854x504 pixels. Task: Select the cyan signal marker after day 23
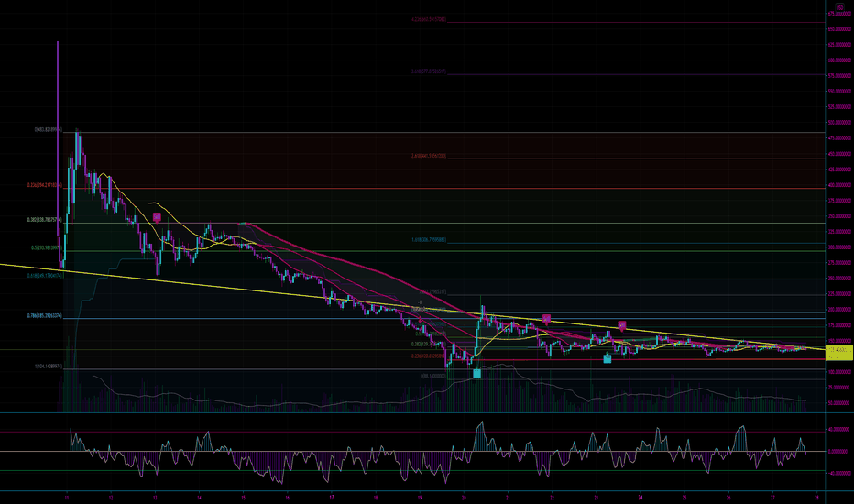click(x=608, y=358)
